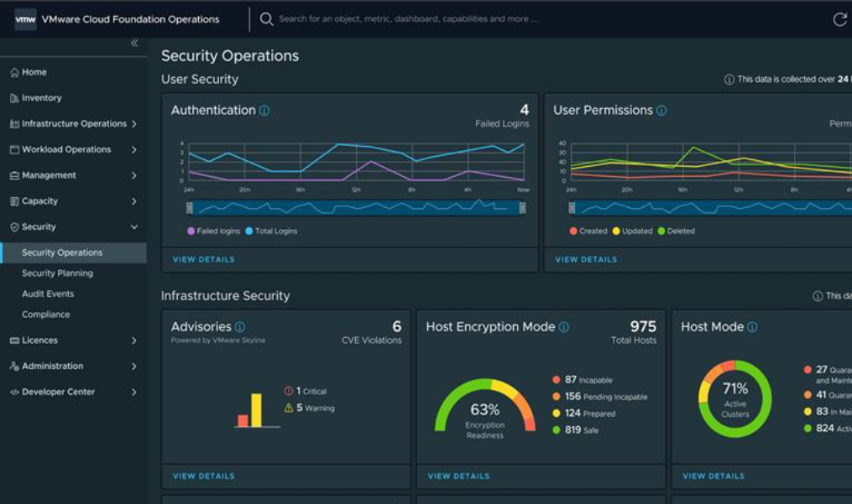This screenshot has height=504, width=852.
Task: Click the 156 Pending Incapable hosts entry
Action: click(x=600, y=397)
